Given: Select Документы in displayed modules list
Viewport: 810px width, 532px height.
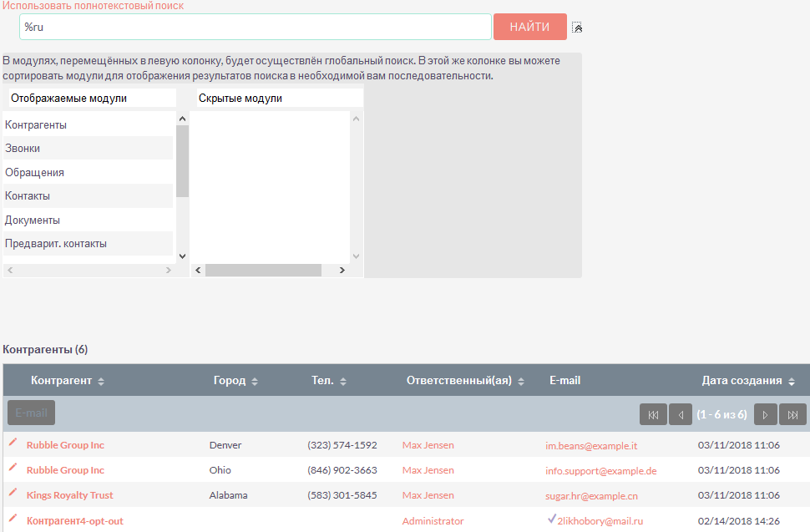Looking at the screenshot, I should tap(33, 220).
